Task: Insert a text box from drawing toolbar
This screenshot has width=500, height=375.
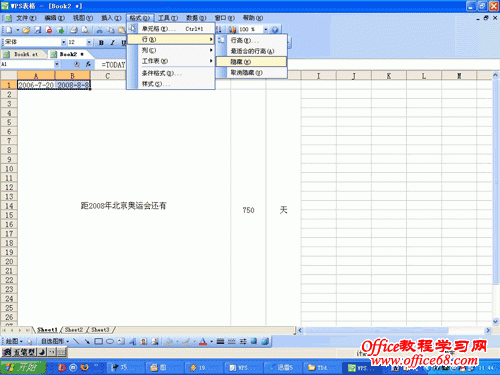Action: point(121,341)
